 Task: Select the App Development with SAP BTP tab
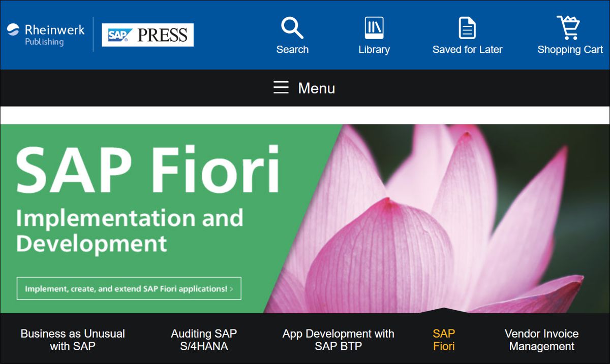[338, 340]
